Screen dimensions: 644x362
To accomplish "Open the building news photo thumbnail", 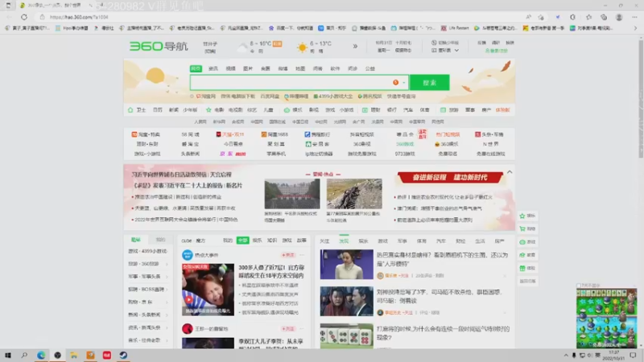I will (x=292, y=194).
